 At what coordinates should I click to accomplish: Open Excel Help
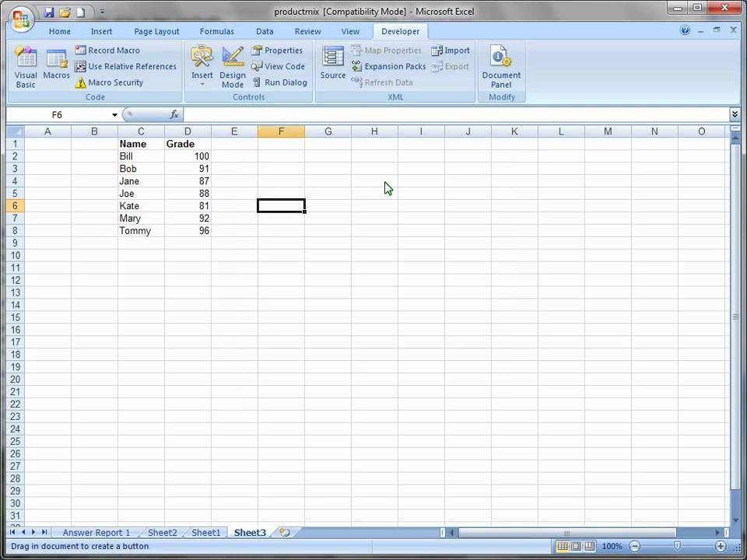pyautogui.click(x=685, y=30)
